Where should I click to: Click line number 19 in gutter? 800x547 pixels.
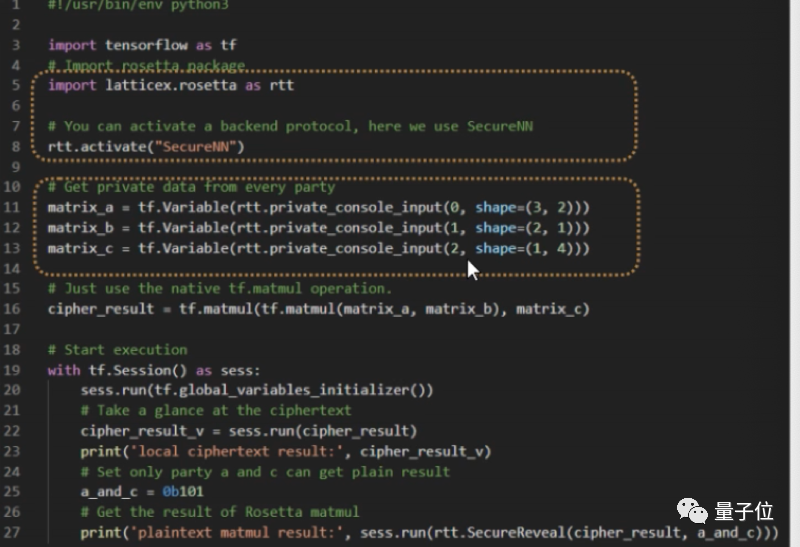(x=12, y=370)
